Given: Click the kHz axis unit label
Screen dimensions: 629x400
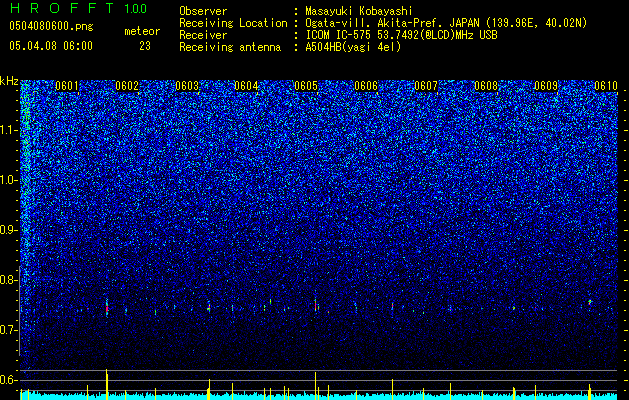Looking at the screenshot, I should [9, 81].
